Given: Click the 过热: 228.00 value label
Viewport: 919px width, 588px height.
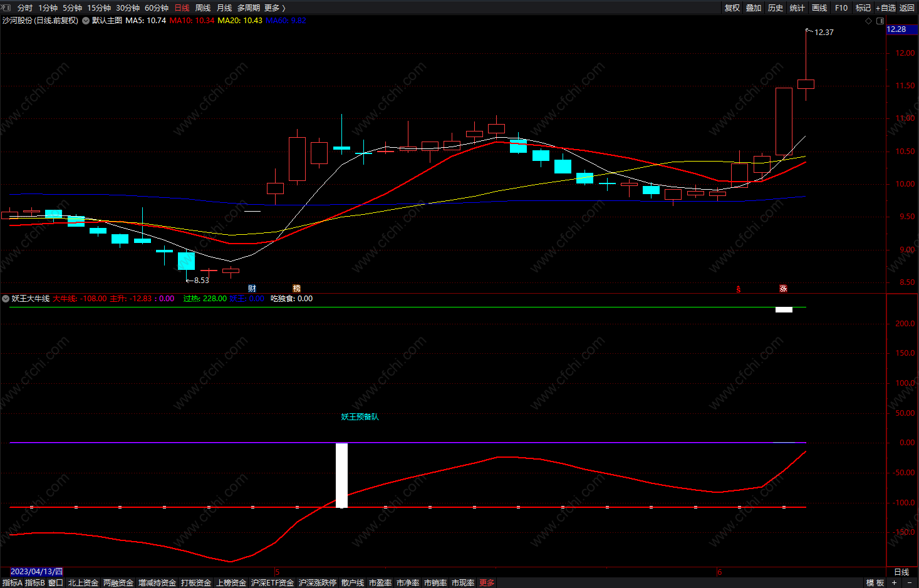Looking at the screenshot, I should point(205,299).
